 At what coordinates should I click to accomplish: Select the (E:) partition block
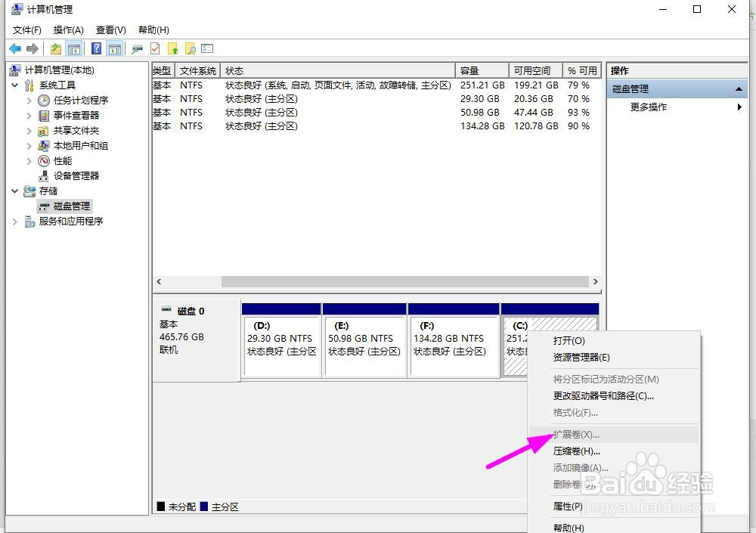click(365, 339)
